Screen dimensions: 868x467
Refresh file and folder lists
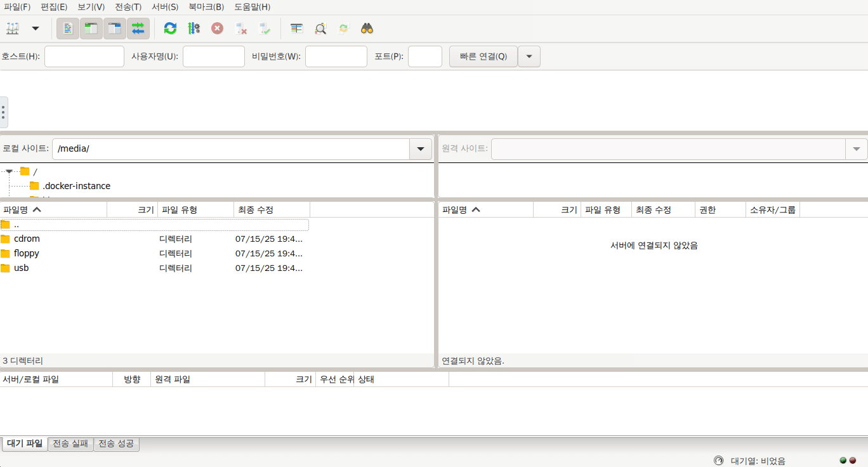click(170, 29)
